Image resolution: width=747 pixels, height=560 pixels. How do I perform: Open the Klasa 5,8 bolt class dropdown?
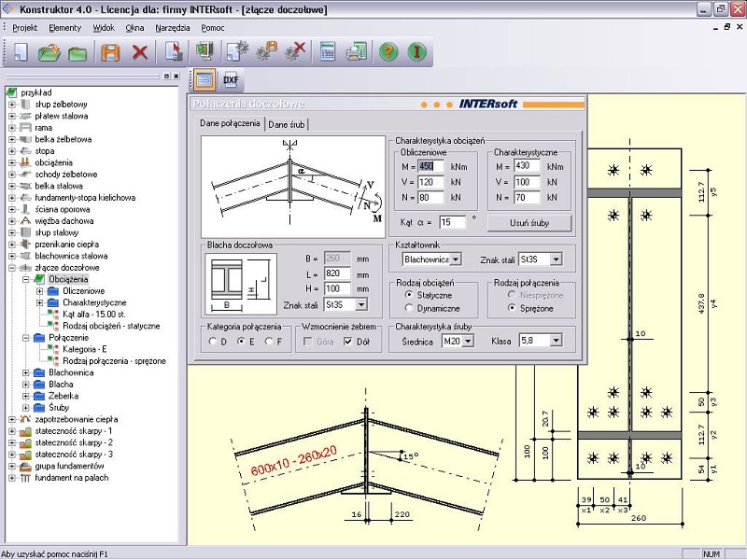pos(556,341)
